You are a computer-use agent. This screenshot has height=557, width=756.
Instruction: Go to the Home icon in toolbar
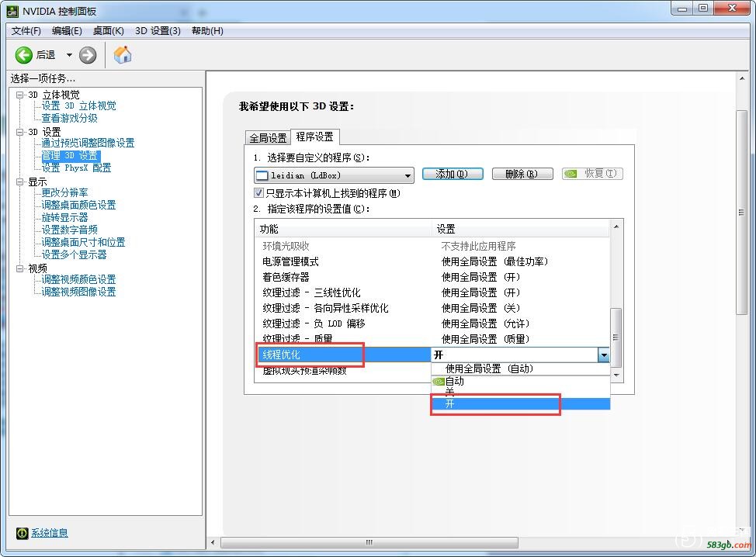click(x=123, y=54)
